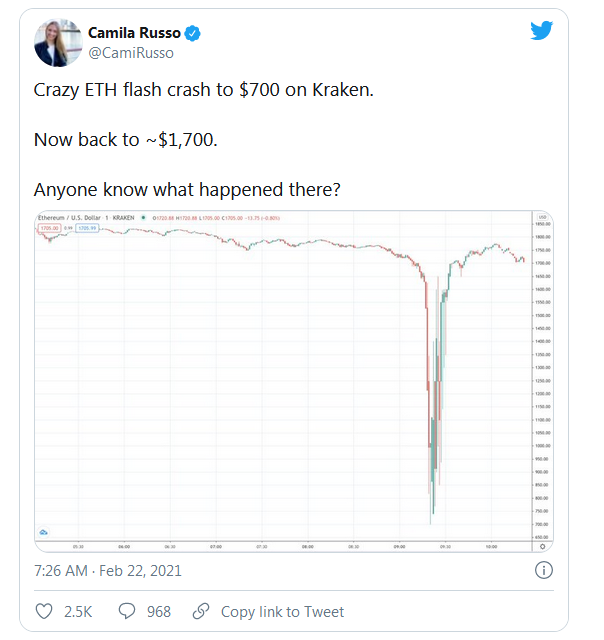Click the Twitter bird logo
This screenshot has width=604, height=640.
pyautogui.click(x=542, y=31)
